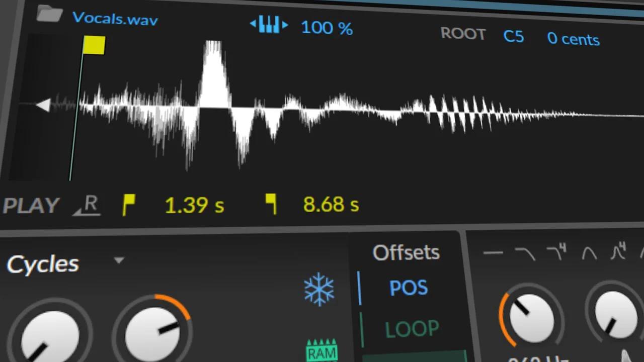Image resolution: width=644 pixels, height=362 pixels.
Task: Select the 4-pole low-pass filter shape
Action: pyautogui.click(x=556, y=252)
